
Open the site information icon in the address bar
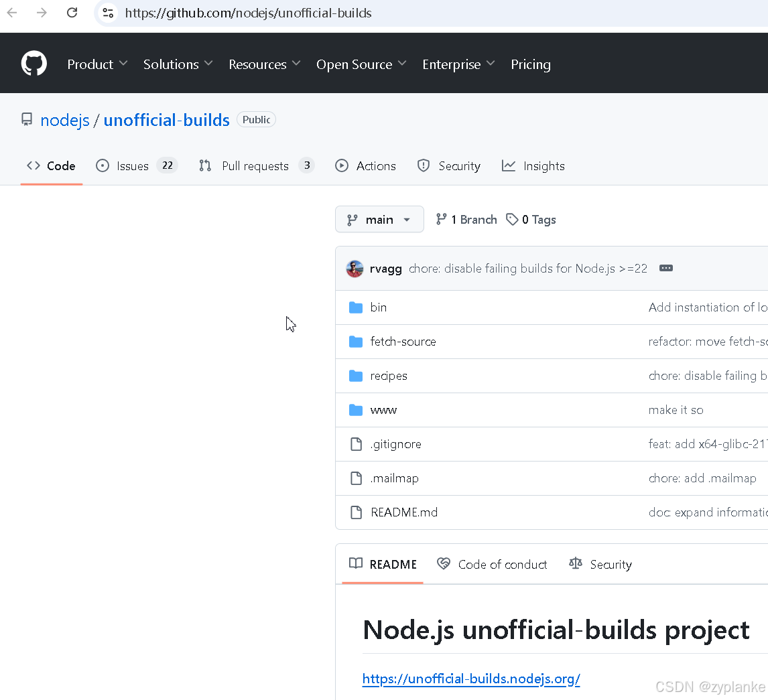point(108,13)
